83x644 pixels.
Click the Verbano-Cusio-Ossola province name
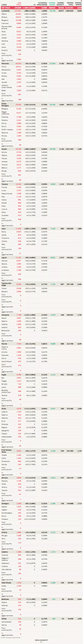[x=7, y=86]
